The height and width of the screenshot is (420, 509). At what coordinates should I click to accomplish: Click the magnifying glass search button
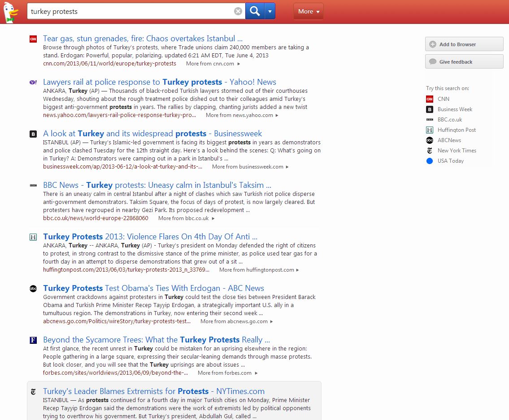click(x=255, y=11)
